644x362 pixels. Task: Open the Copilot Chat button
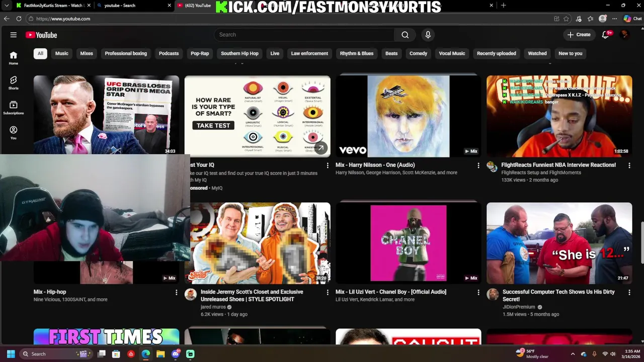click(632, 19)
